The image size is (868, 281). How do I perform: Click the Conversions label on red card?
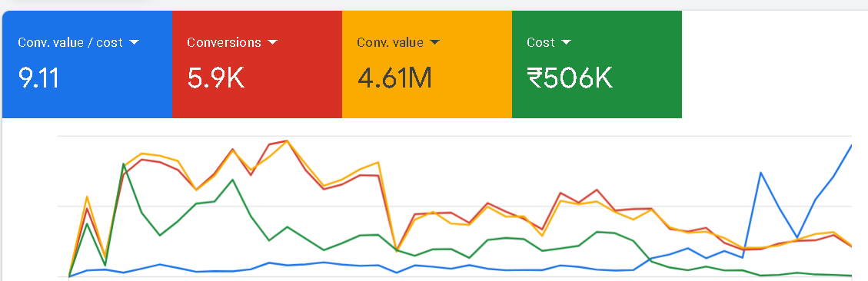click(x=224, y=42)
